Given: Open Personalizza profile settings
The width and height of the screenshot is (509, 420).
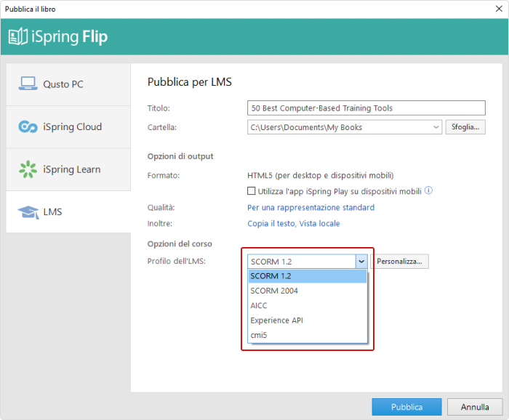Looking at the screenshot, I should (x=399, y=261).
